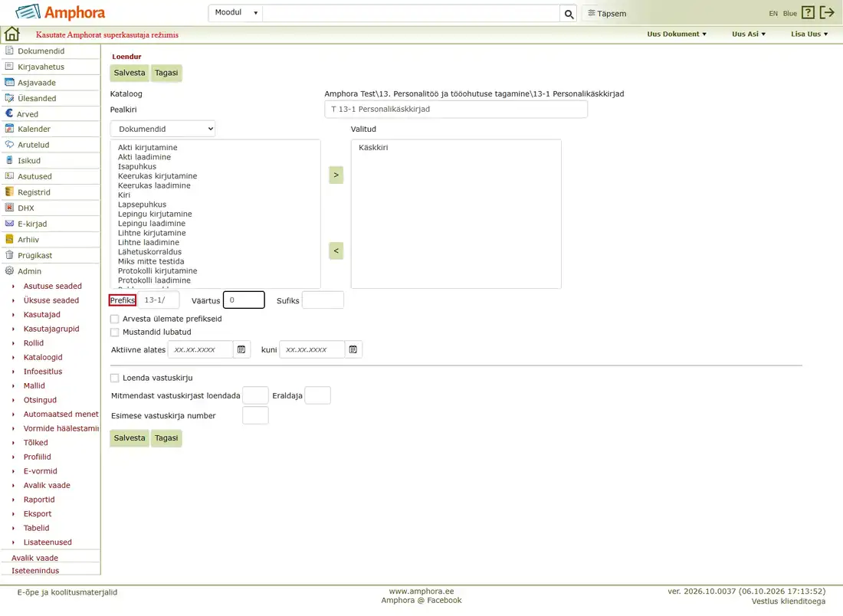Click the search magnifier icon
Screen dimensions: 843x616
click(569, 14)
